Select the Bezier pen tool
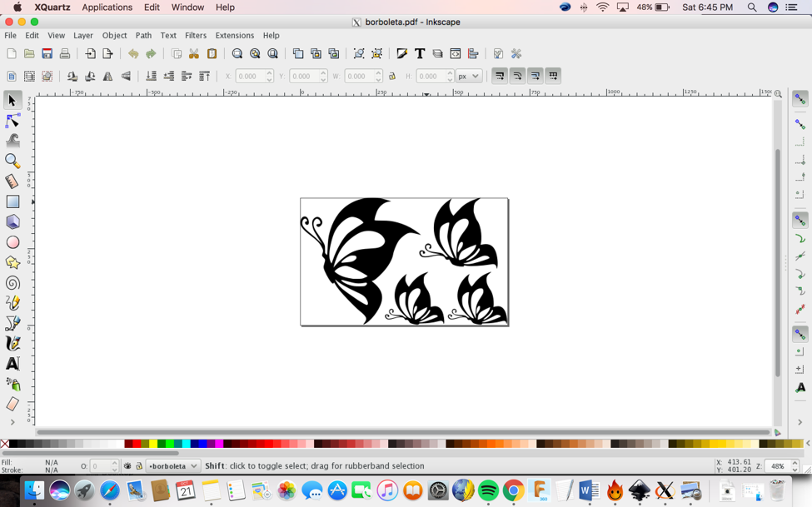This screenshot has height=507, width=812. (12, 323)
